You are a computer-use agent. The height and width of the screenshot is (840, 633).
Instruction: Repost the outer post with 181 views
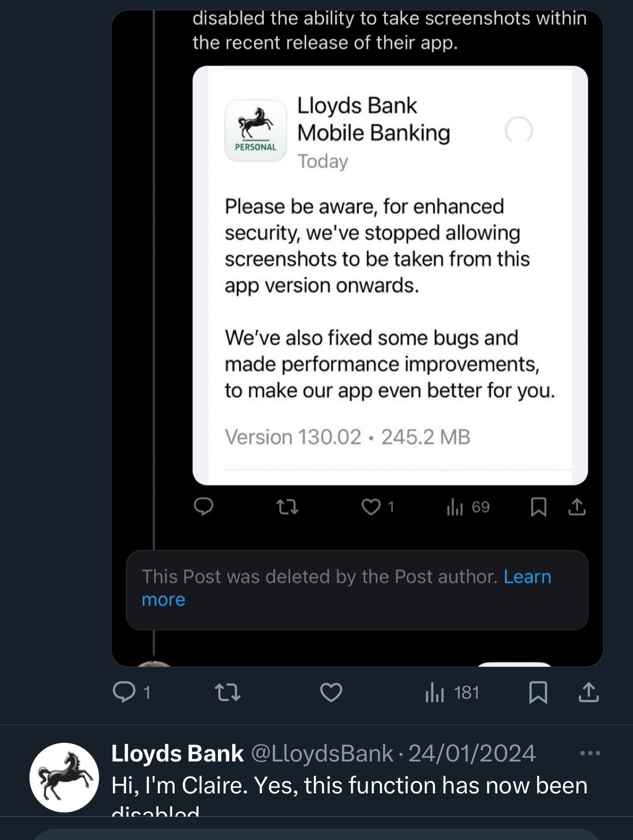(228, 692)
